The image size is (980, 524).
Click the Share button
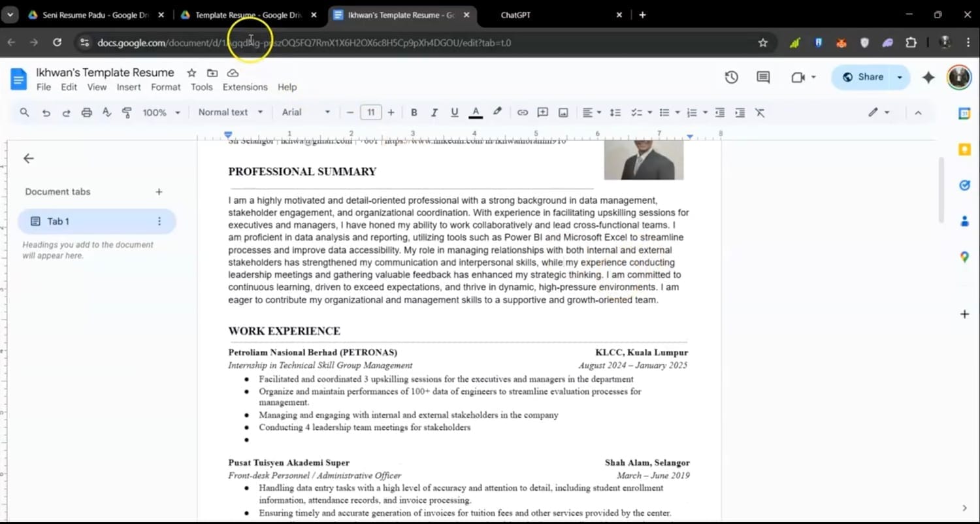pos(863,77)
